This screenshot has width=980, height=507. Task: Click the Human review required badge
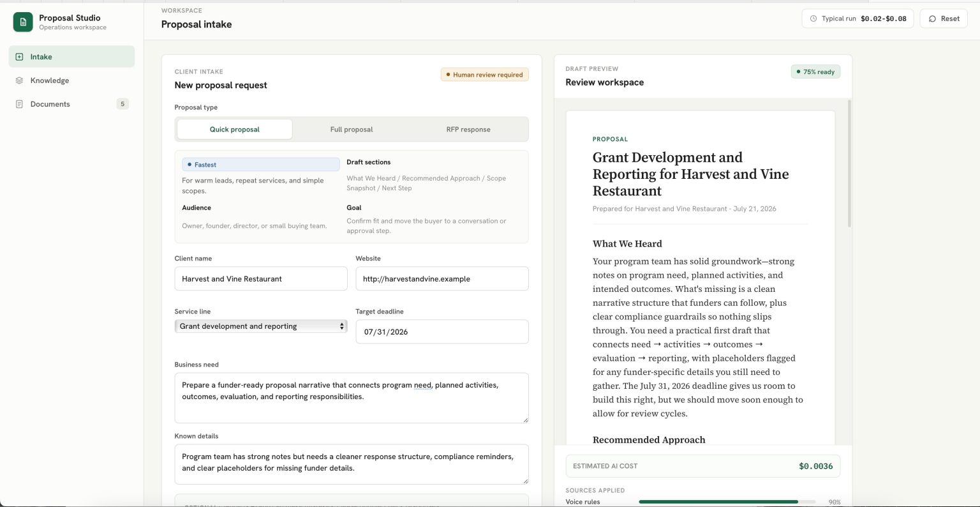[484, 75]
